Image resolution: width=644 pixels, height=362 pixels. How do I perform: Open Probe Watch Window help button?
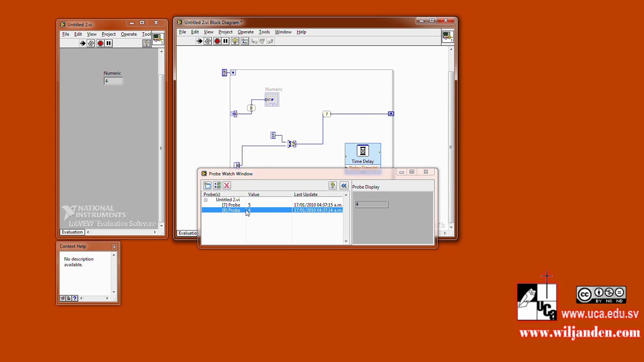point(333,186)
